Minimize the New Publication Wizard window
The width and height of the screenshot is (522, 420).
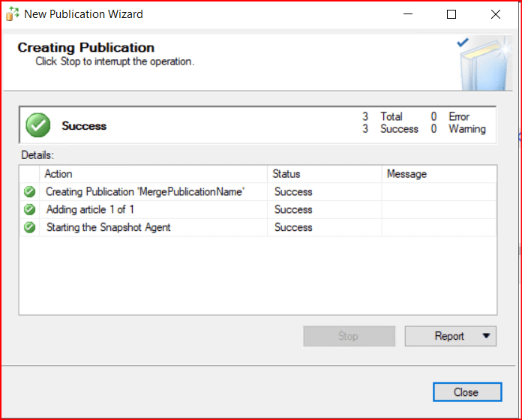click(x=407, y=14)
